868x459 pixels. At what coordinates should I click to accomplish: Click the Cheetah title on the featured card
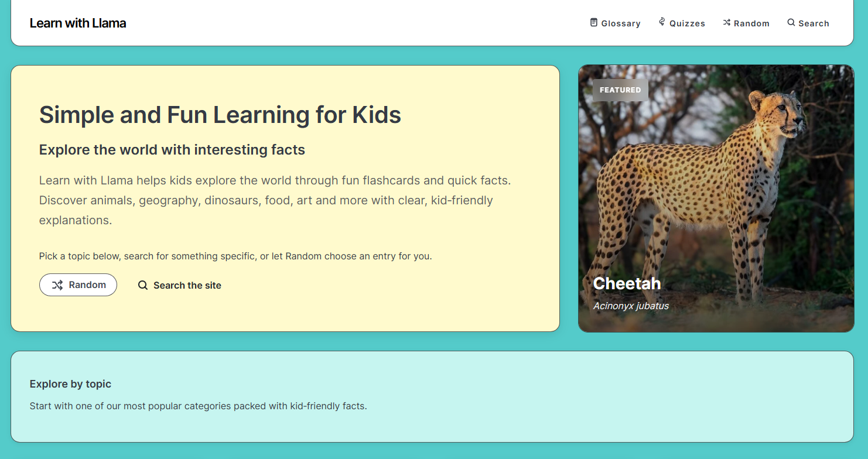click(x=627, y=284)
